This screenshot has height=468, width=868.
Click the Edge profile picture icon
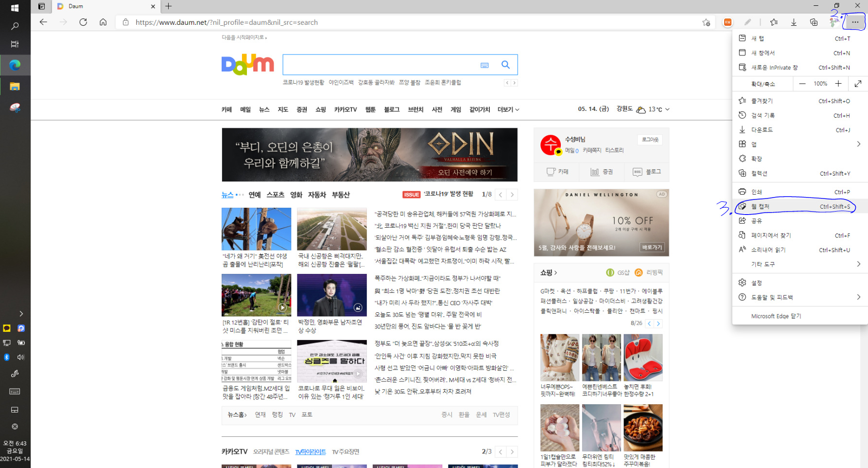(834, 22)
